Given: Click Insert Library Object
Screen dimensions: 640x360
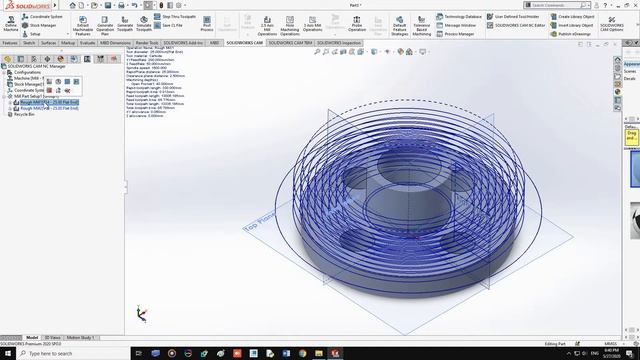Looking at the screenshot, I should 571,25.
